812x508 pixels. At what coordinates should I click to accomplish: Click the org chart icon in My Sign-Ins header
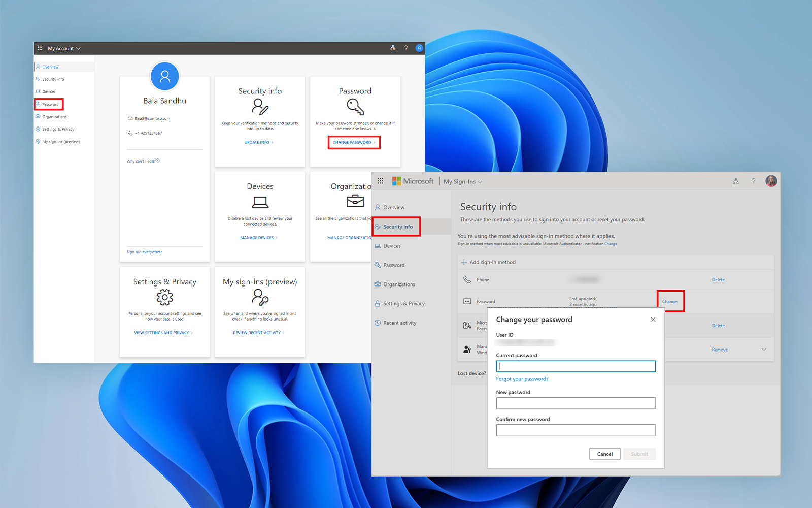click(x=735, y=181)
